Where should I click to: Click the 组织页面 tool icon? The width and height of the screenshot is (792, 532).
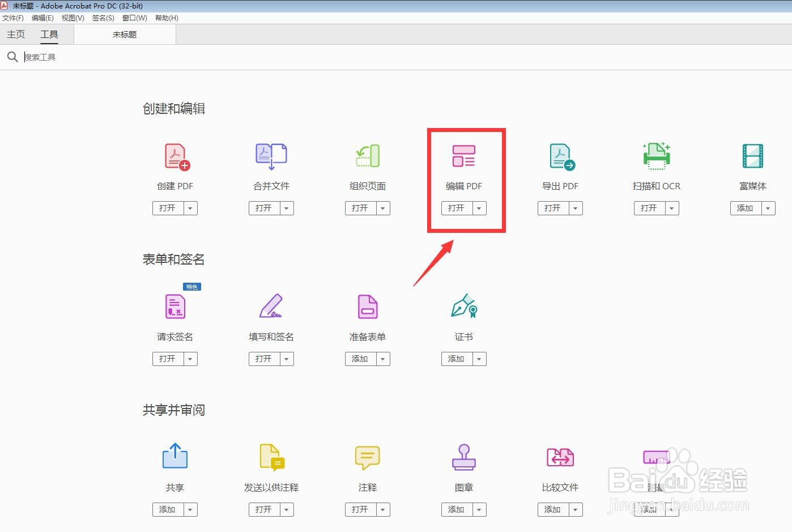pyautogui.click(x=368, y=156)
